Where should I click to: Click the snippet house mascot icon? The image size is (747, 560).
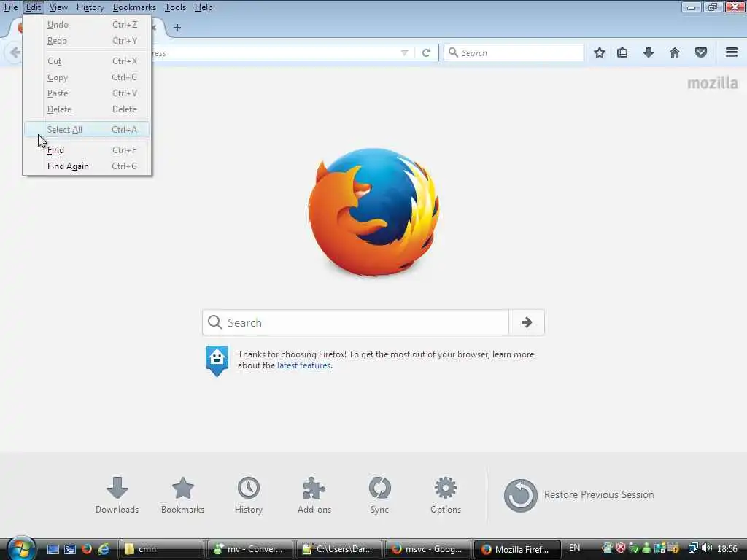pyautogui.click(x=217, y=360)
